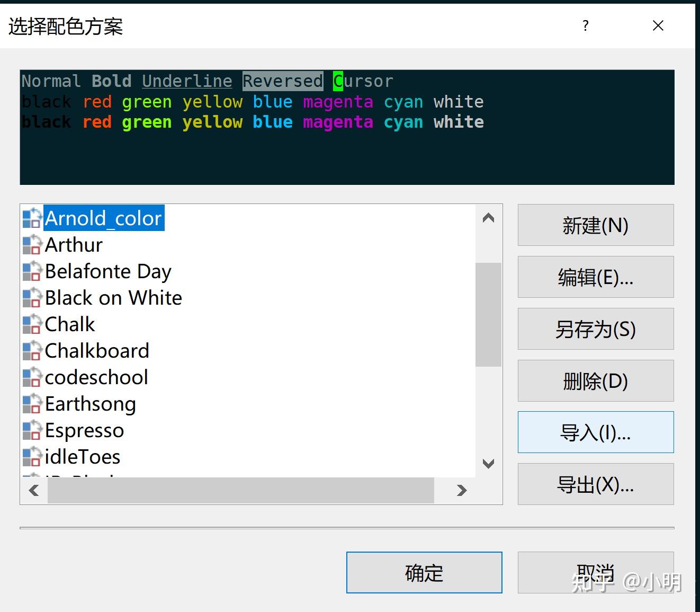Image resolution: width=700 pixels, height=612 pixels.
Task: Open the 编辑(E) scheme editor
Action: (x=595, y=277)
